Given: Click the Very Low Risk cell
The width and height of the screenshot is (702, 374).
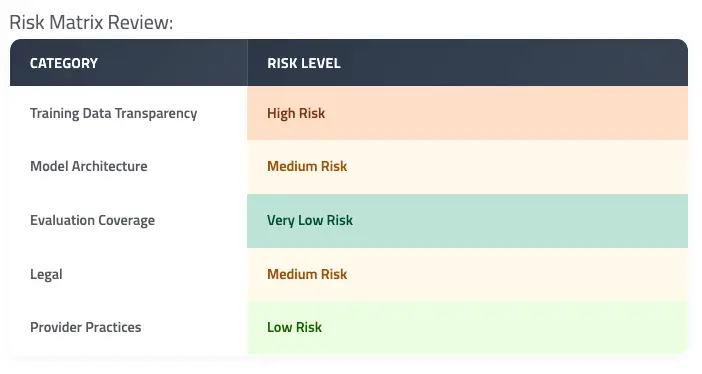Looking at the screenshot, I should point(467,221).
